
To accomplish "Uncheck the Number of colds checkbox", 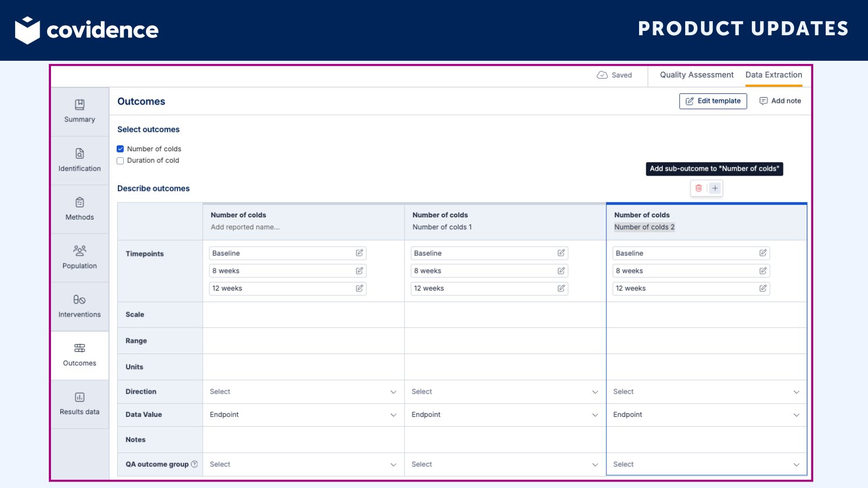I will tap(120, 149).
